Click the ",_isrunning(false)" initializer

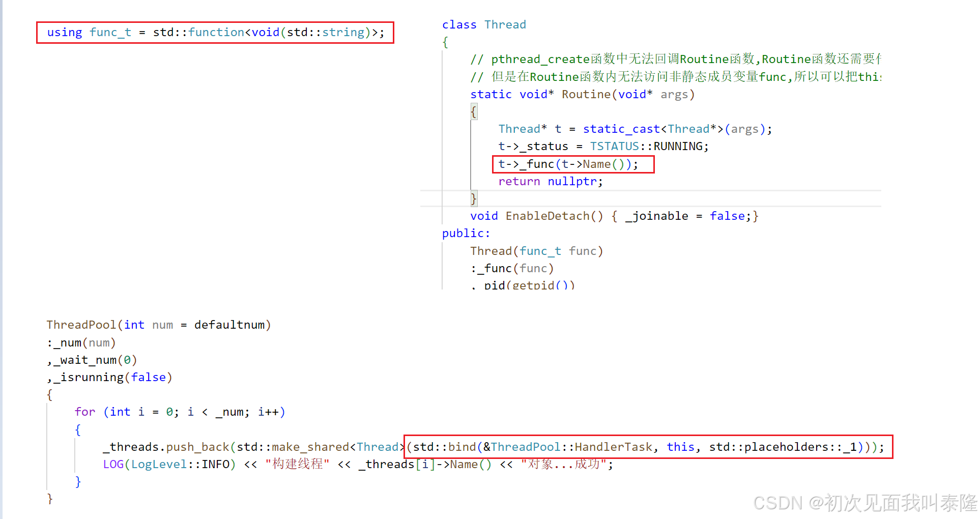[x=109, y=378]
